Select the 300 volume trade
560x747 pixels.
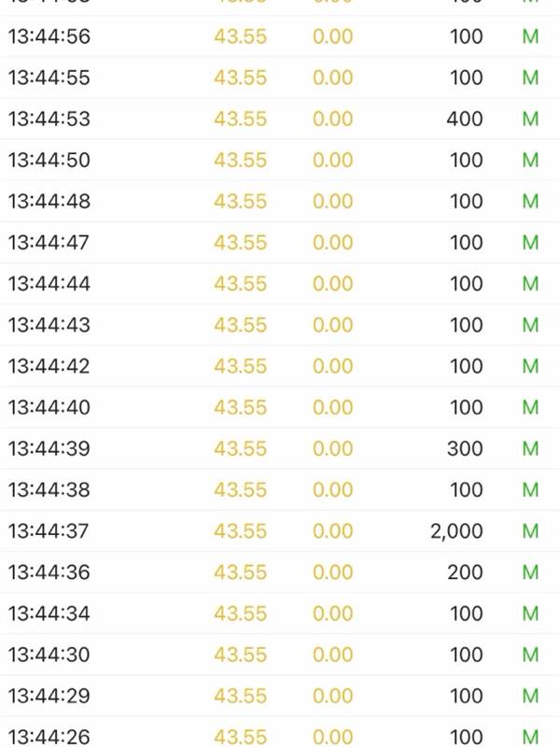point(465,448)
